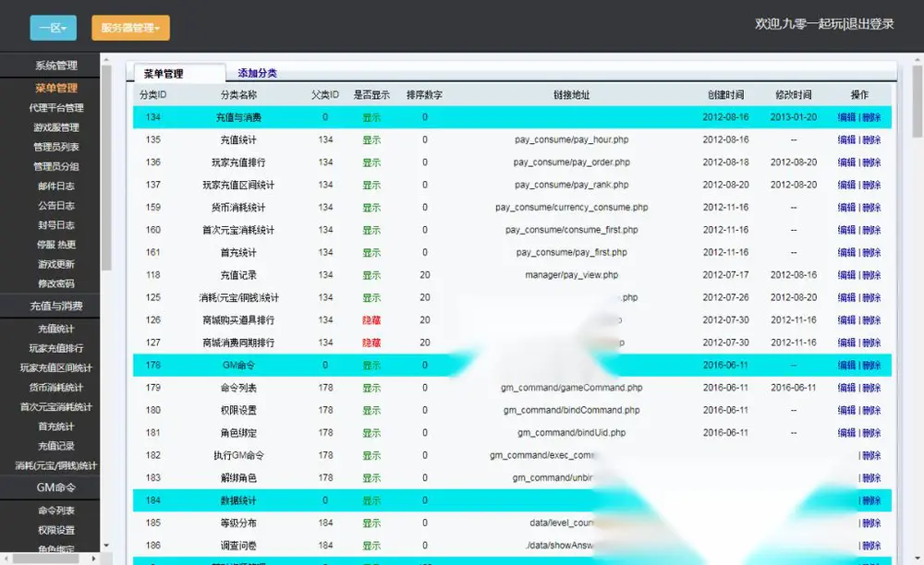Edit row 178 GM命令
This screenshot has width=924, height=565.
(846, 365)
